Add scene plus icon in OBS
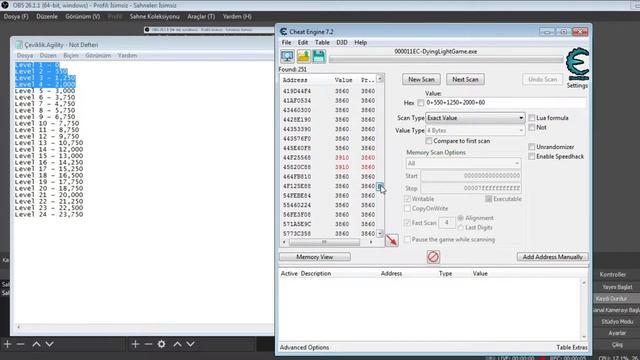The height and width of the screenshot is (360, 640). 7,344
